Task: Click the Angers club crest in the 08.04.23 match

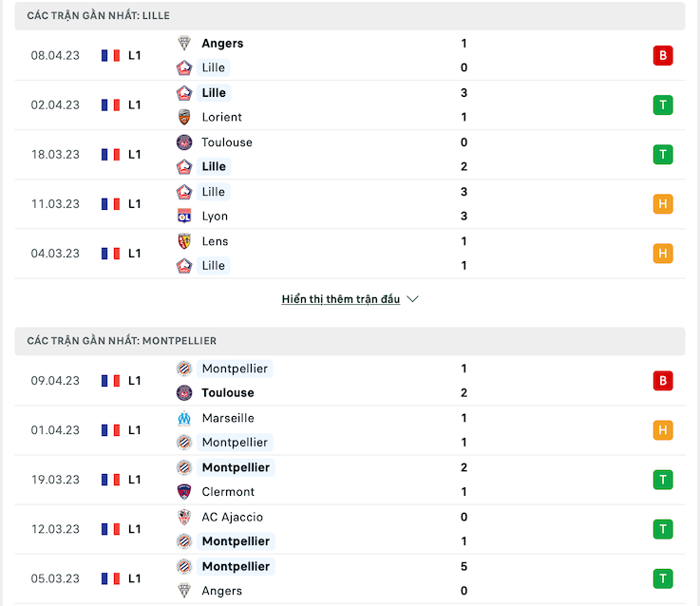Action: click(x=184, y=44)
